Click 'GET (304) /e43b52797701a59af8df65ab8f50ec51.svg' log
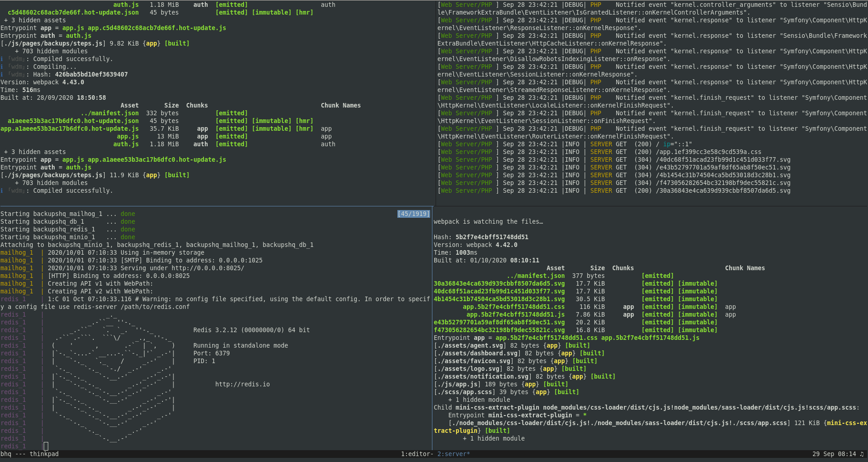Viewport: 868px width, 462px height. 614,167
